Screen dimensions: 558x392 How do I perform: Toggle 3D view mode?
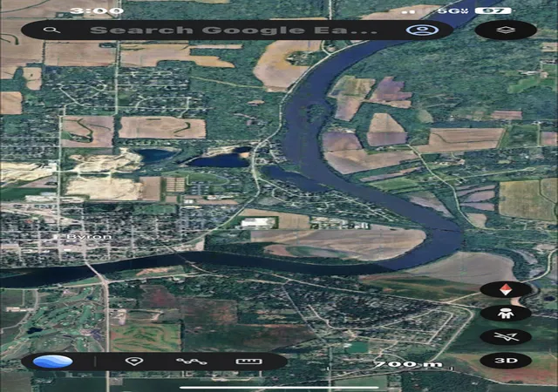(x=506, y=361)
